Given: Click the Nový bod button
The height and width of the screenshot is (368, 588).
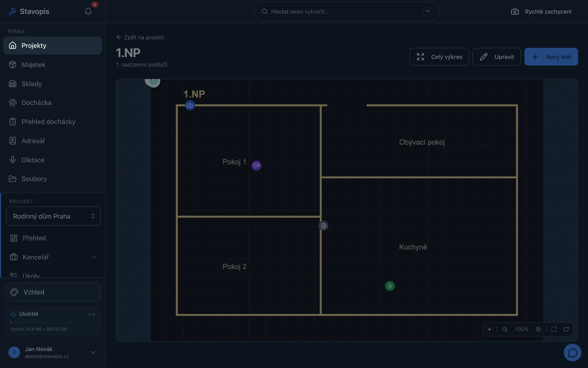Looking at the screenshot, I should [551, 57].
